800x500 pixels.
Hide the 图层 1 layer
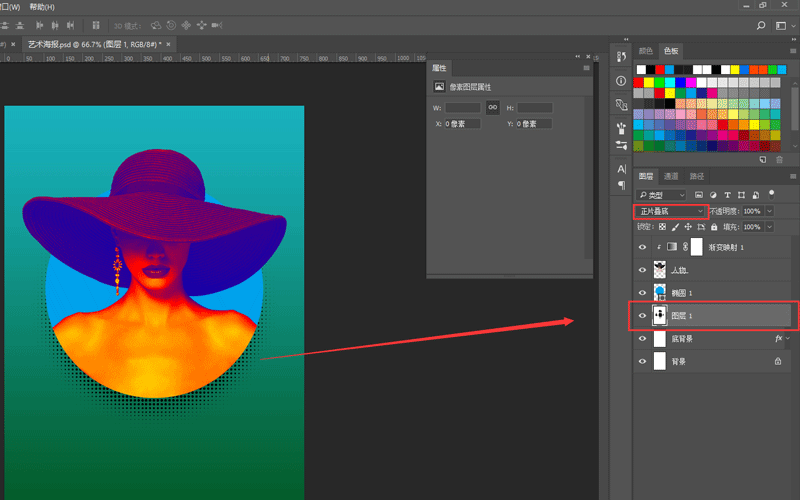tap(642, 316)
